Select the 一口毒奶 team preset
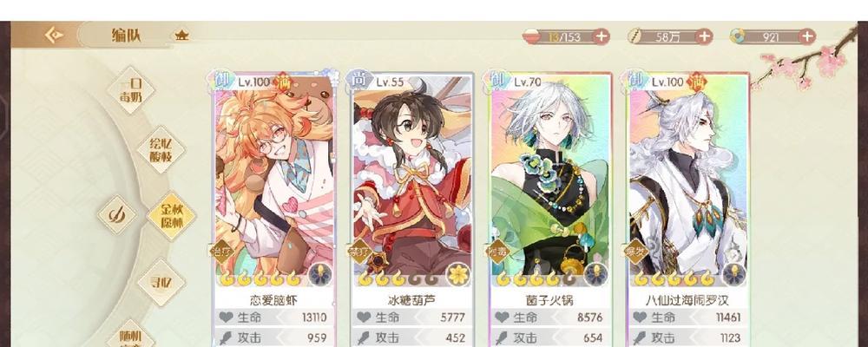Image resolution: width=868 pixels, height=347 pixels. tap(131, 89)
